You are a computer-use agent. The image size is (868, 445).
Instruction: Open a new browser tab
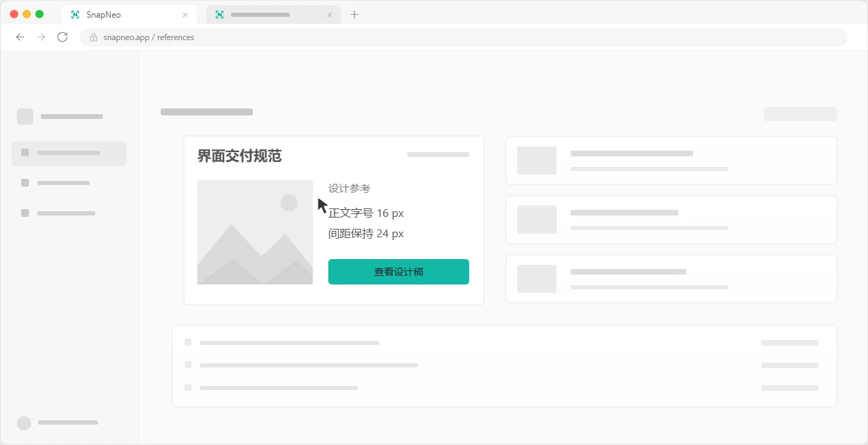coord(354,15)
